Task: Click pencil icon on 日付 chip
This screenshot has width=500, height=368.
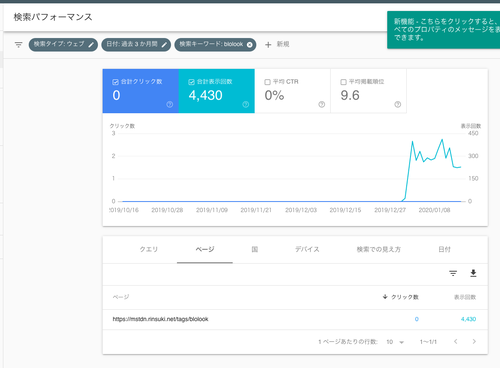Action: tap(164, 45)
